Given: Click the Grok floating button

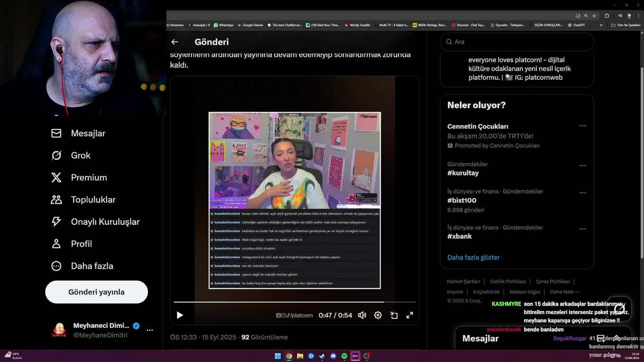Looking at the screenshot, I should 619,309.
